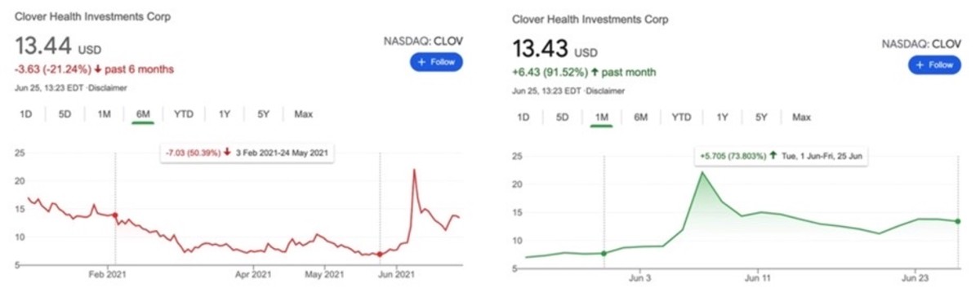Switch the left chart to the 5D range
Viewport: 980px width, 306px height.
pyautogui.click(x=65, y=114)
